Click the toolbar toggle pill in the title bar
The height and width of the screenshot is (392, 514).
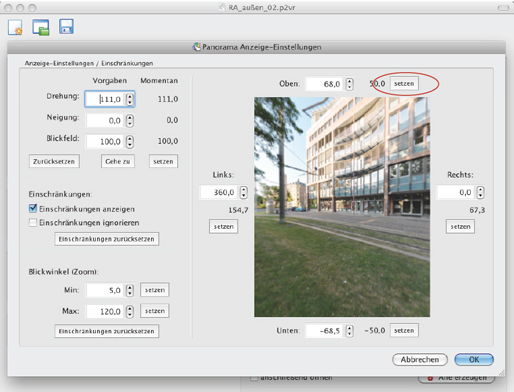(x=503, y=8)
